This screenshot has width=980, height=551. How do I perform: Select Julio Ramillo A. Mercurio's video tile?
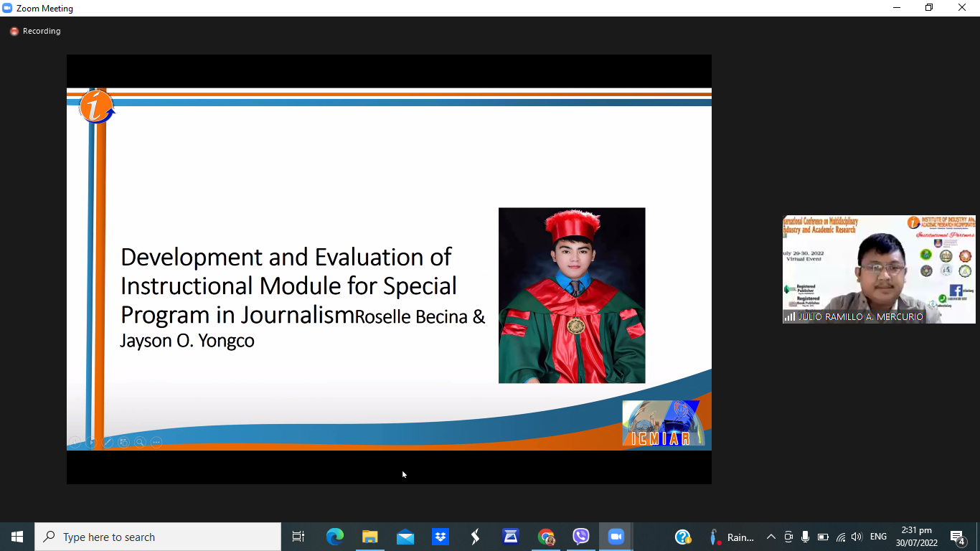tap(879, 269)
